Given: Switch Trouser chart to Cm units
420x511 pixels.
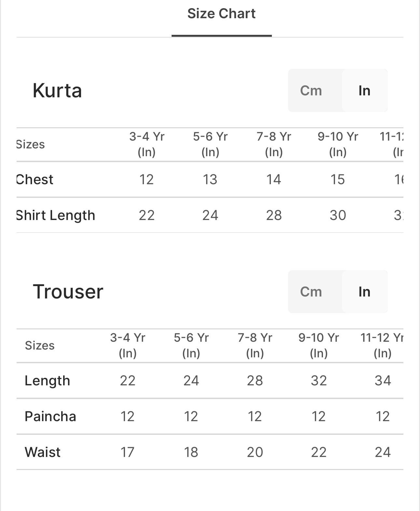Looking at the screenshot, I should [x=311, y=292].
